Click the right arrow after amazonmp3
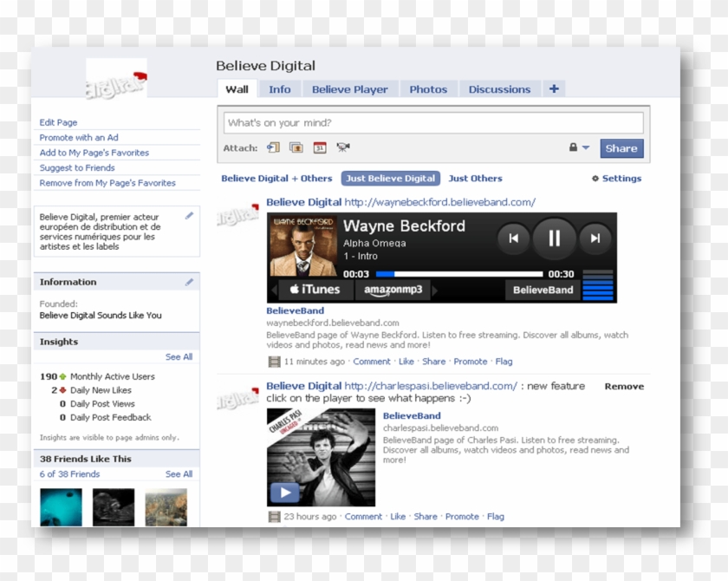Image resolution: width=728 pixels, height=581 pixels. point(435,290)
